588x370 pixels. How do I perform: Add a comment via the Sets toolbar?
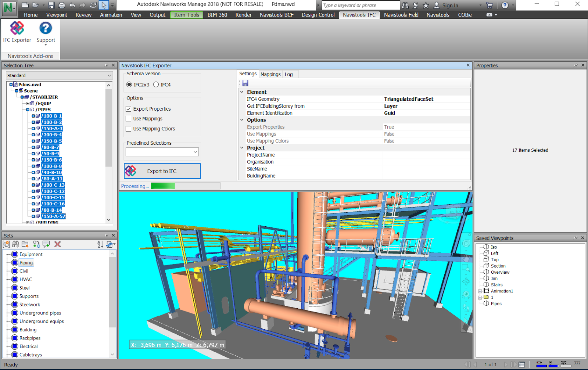[46, 244]
